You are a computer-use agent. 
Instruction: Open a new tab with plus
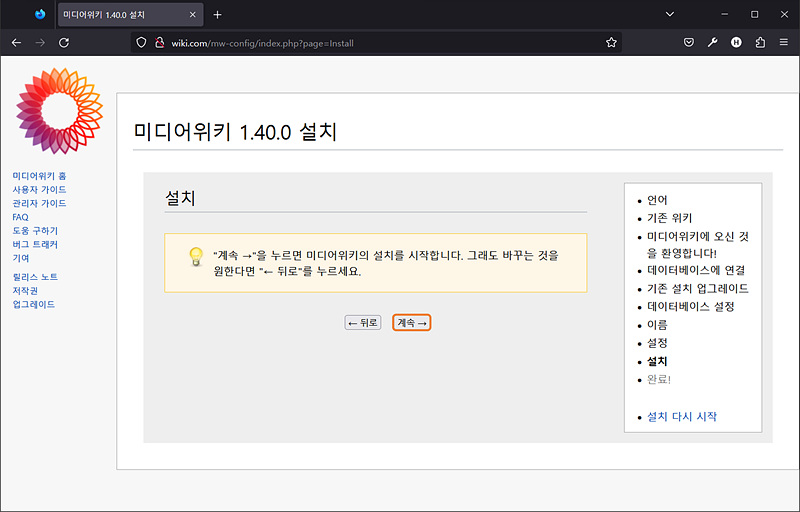(217, 15)
